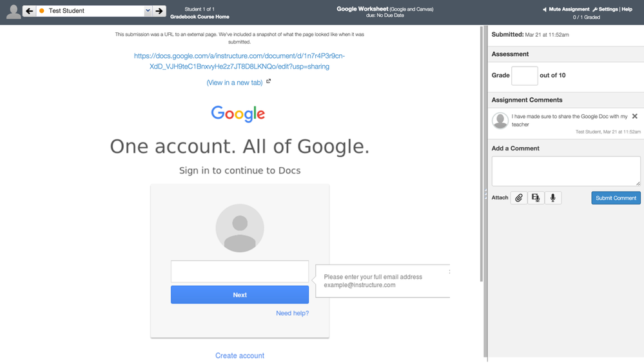Image resolution: width=644 pixels, height=364 pixels.
Task: Click the instructor avatar in the top bar
Action: point(13,12)
